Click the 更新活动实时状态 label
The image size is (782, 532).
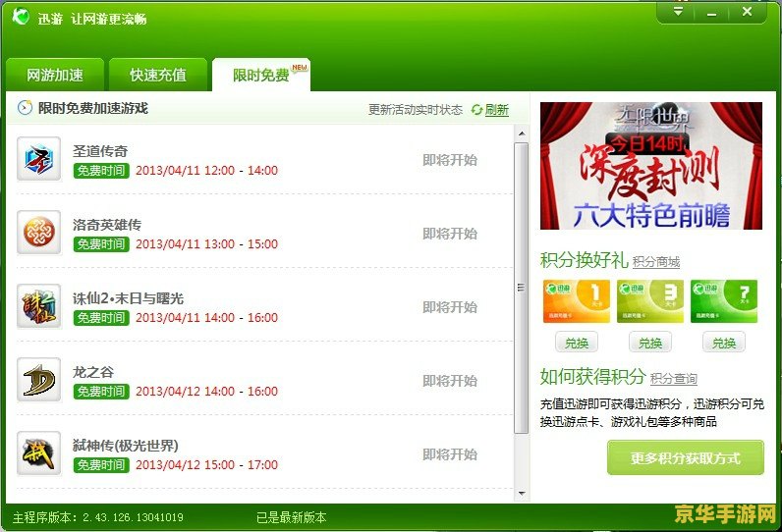point(416,110)
